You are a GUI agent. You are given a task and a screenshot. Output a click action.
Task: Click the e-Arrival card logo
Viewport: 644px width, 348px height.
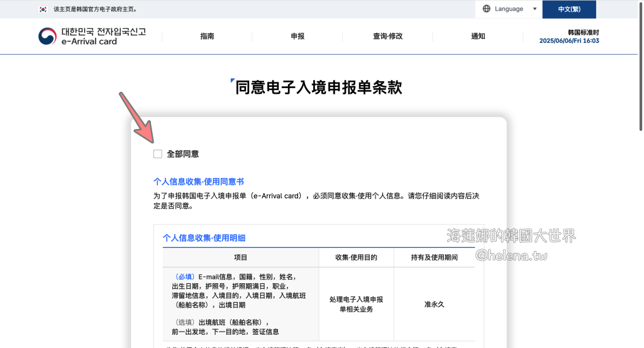92,36
